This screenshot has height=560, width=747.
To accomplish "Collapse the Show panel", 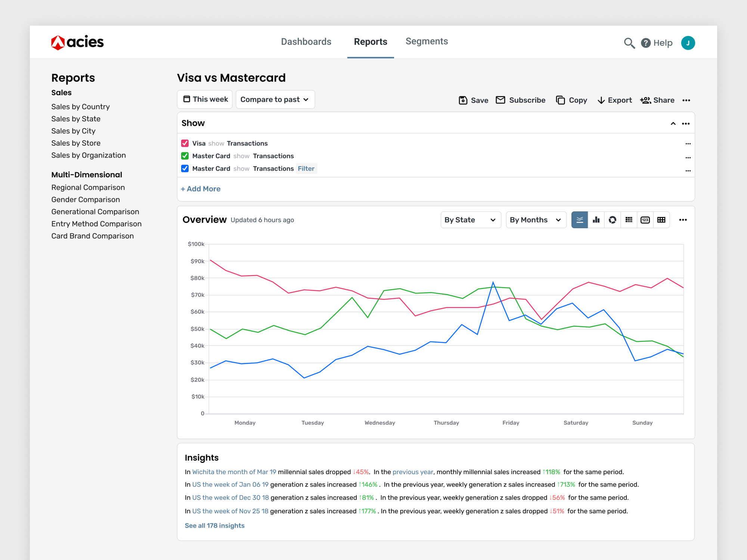I will [673, 124].
